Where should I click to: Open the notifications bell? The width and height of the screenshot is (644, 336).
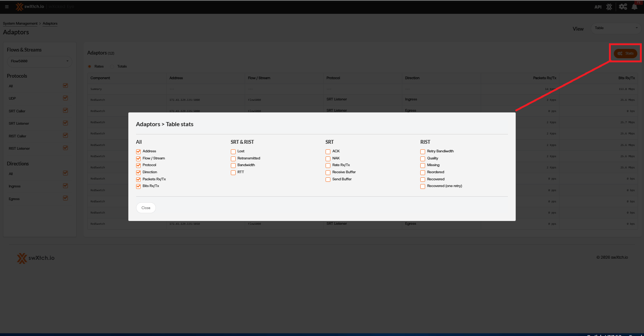[x=634, y=7]
